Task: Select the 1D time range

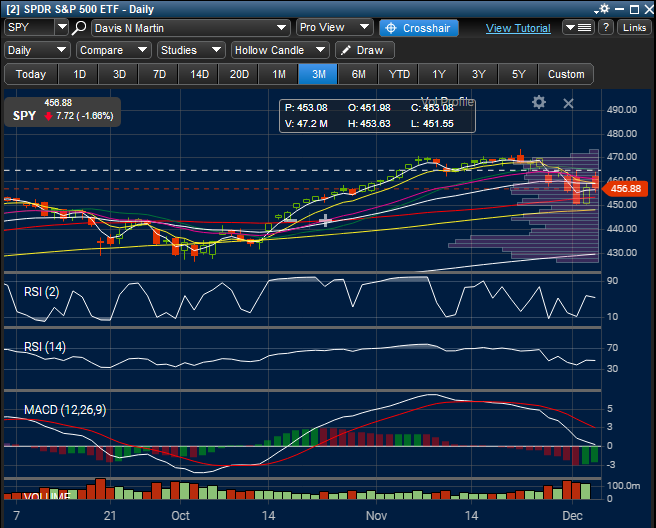Action: click(79, 74)
